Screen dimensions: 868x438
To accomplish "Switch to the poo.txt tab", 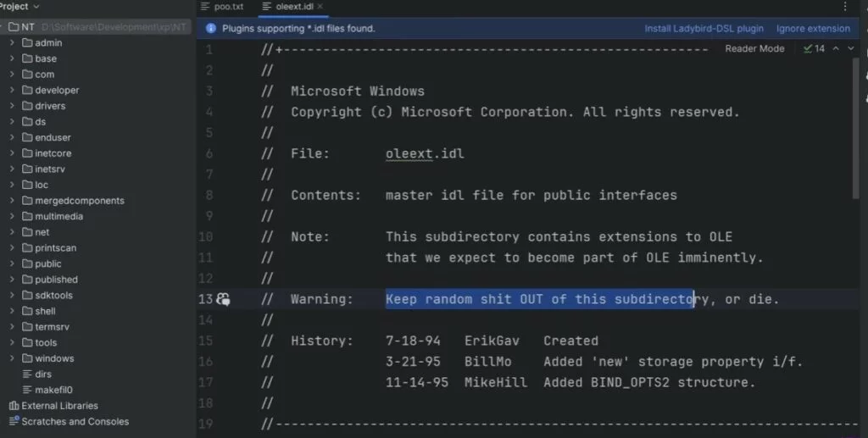I will point(228,7).
